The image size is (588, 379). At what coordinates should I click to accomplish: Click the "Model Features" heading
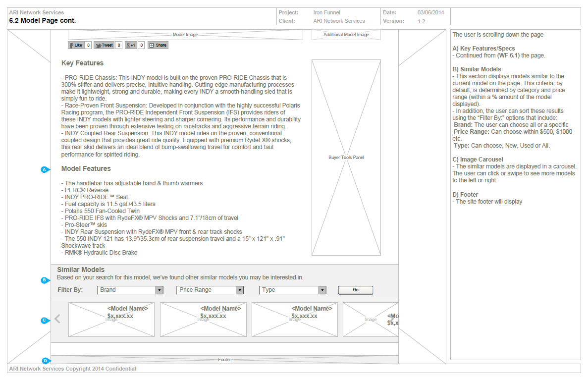coord(86,169)
